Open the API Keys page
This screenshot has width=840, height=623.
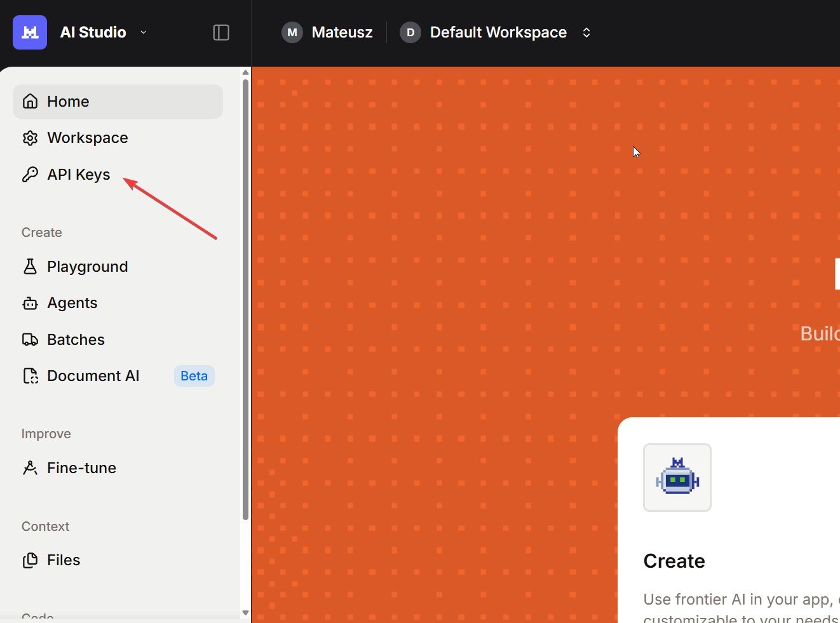(x=78, y=175)
